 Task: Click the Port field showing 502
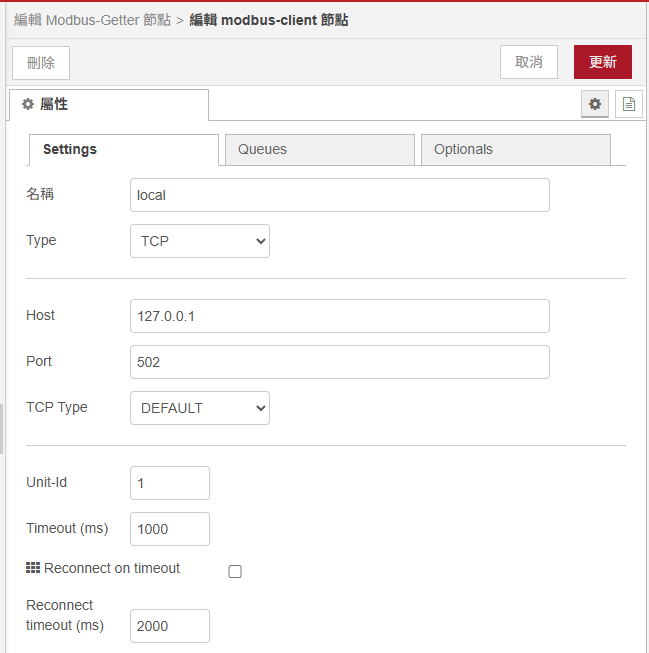point(340,362)
